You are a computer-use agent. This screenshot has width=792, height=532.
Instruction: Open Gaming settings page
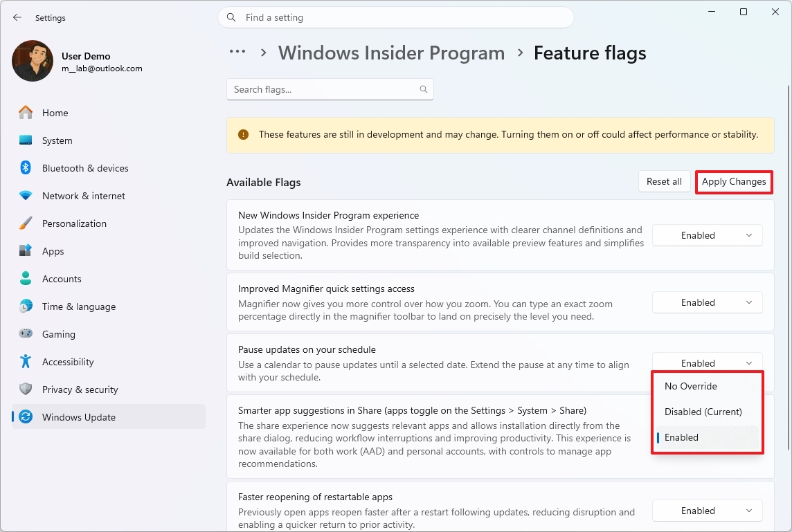[109, 334]
